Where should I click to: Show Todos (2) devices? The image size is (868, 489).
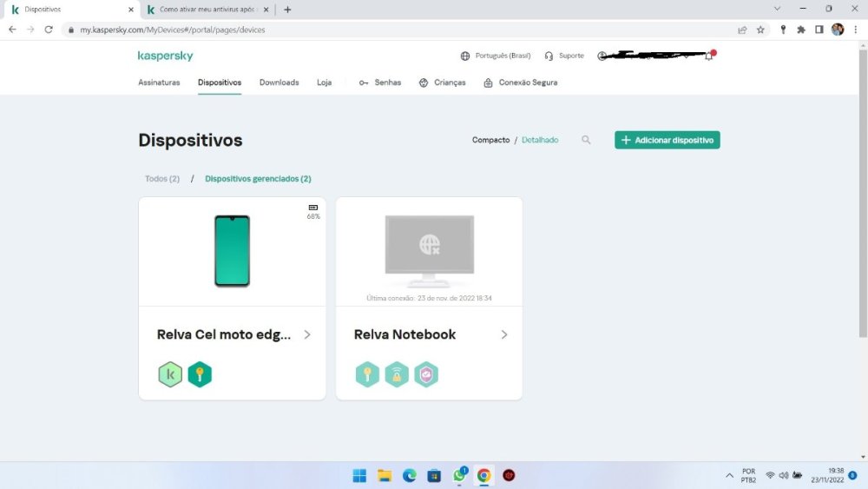(162, 179)
